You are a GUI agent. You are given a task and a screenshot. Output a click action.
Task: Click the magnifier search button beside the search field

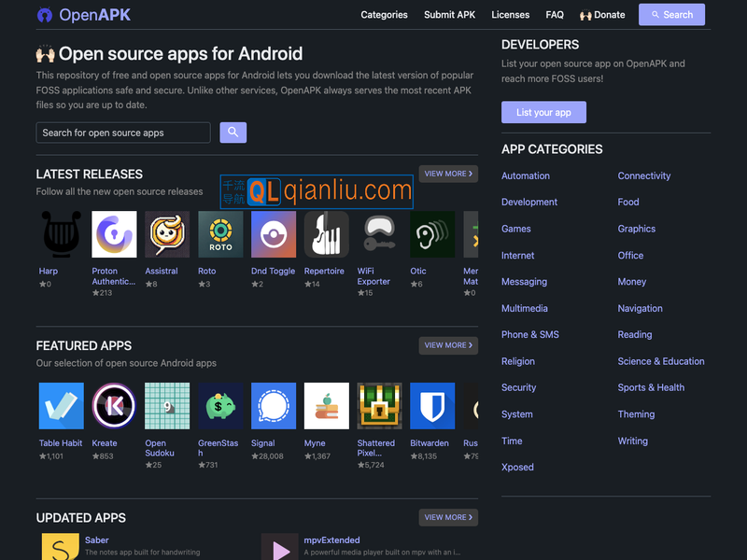point(233,133)
